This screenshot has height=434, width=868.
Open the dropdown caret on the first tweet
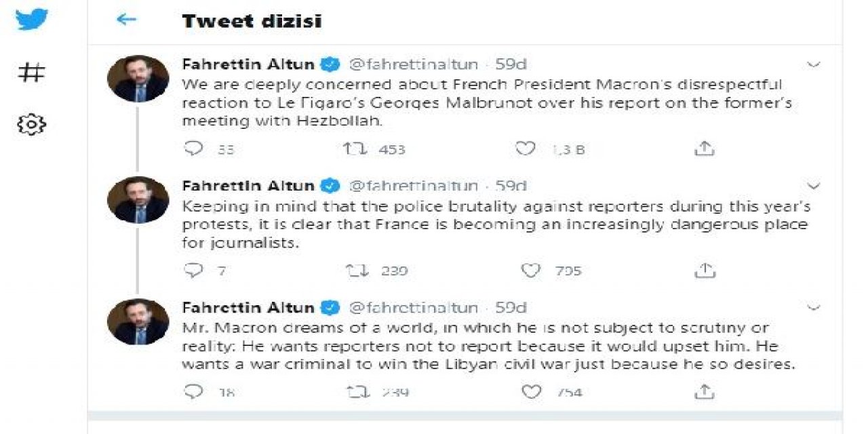[814, 64]
